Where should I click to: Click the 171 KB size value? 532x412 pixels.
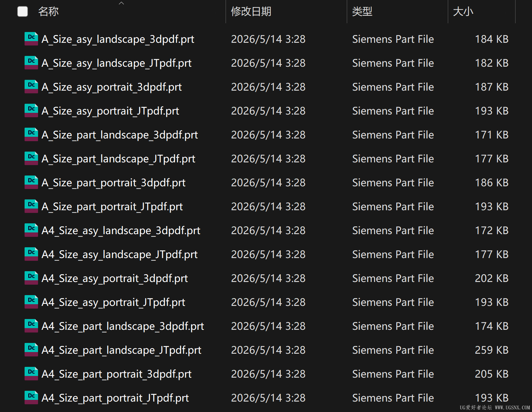(x=492, y=135)
